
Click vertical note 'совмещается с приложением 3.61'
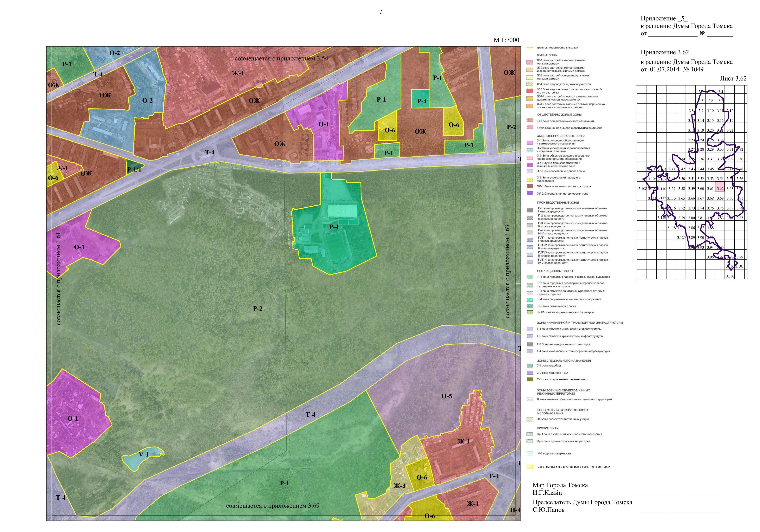click(x=59, y=278)
